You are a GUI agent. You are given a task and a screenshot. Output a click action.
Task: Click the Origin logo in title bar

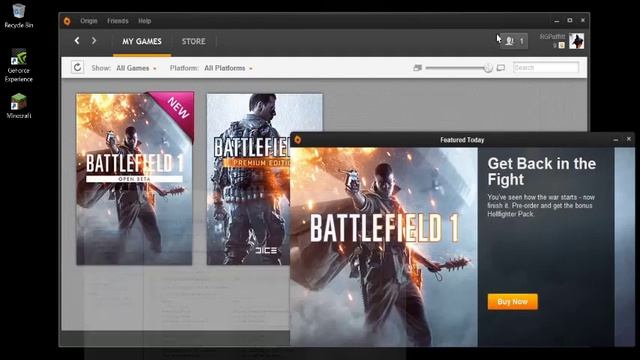[67, 21]
